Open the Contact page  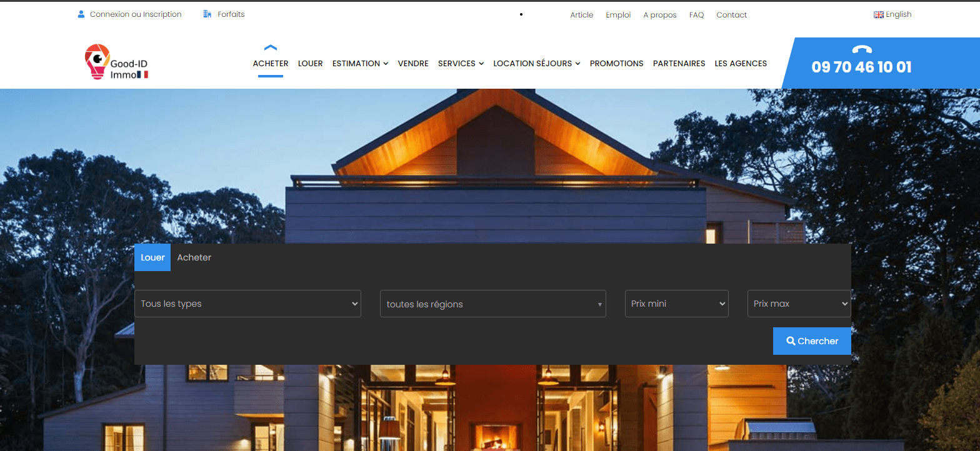(731, 15)
